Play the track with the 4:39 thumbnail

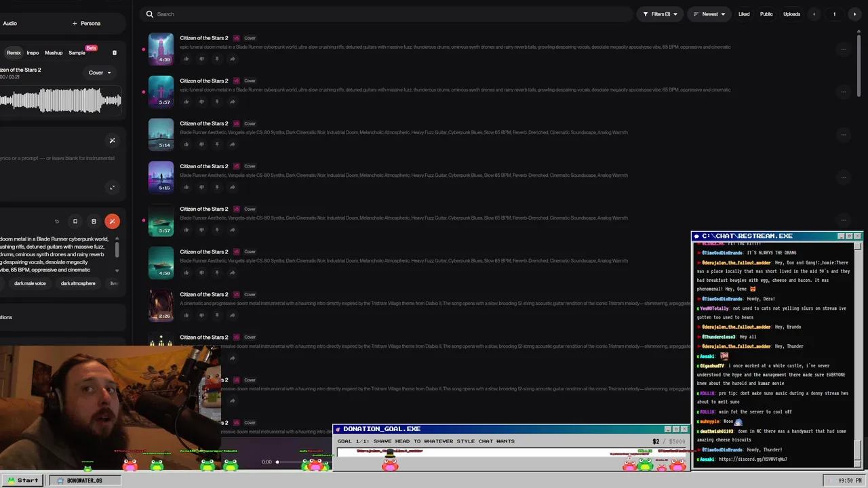161,49
